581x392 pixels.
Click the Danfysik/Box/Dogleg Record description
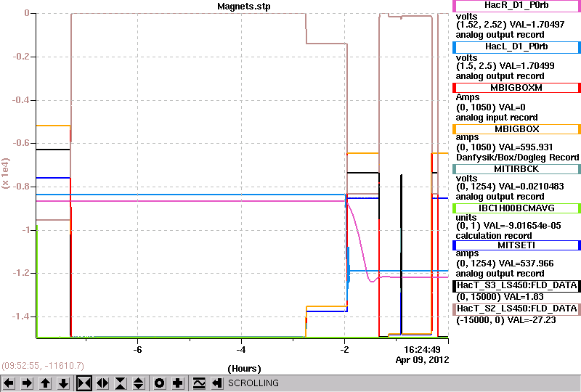click(x=517, y=158)
